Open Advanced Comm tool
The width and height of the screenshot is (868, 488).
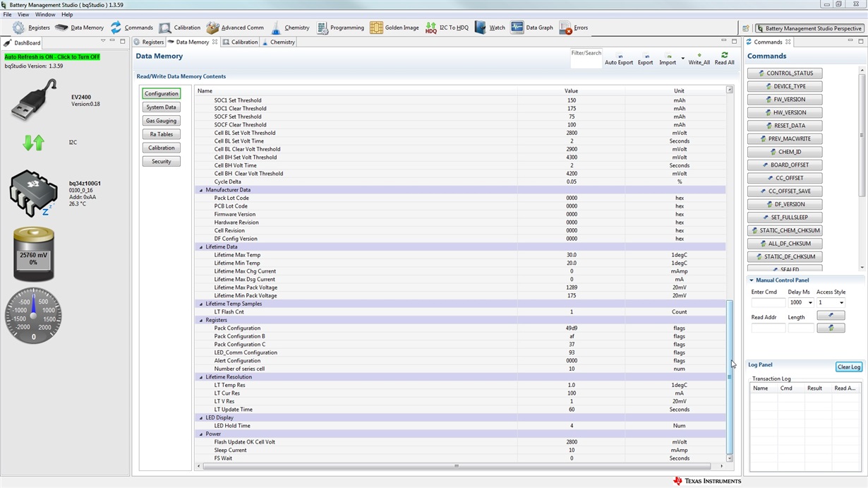[x=235, y=28]
